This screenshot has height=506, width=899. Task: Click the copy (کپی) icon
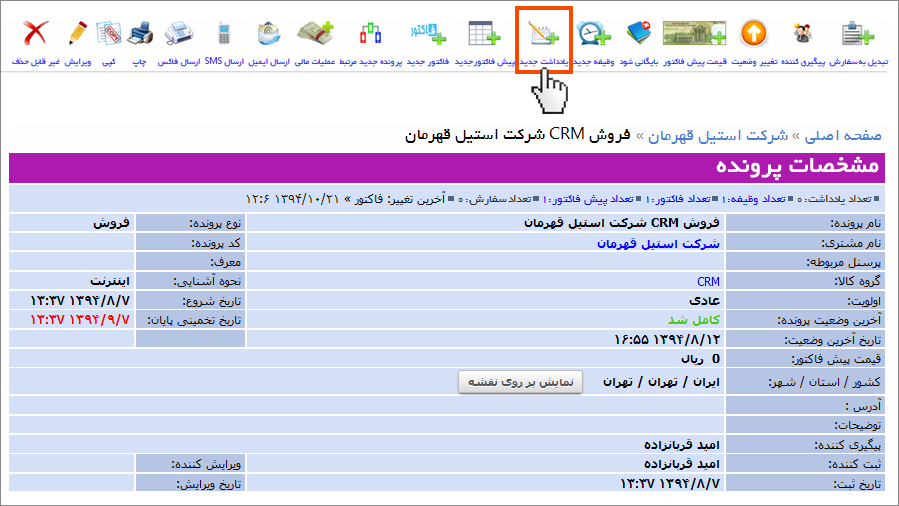click(x=108, y=33)
